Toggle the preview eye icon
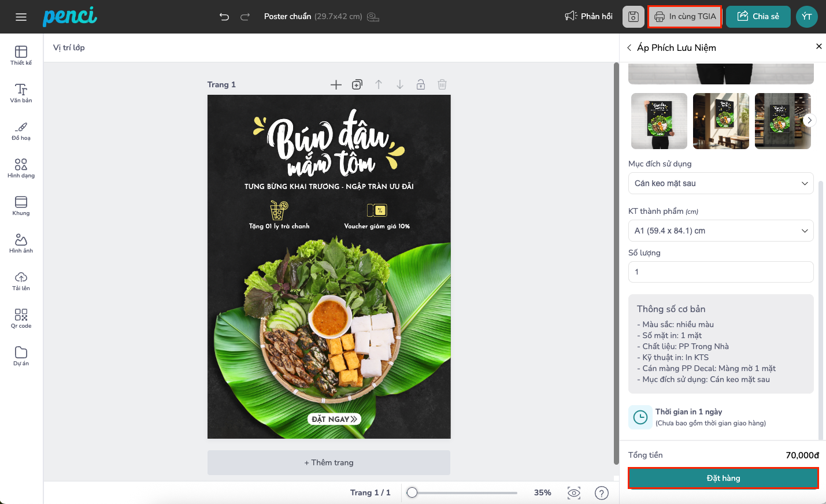This screenshot has width=826, height=504. [x=574, y=493]
